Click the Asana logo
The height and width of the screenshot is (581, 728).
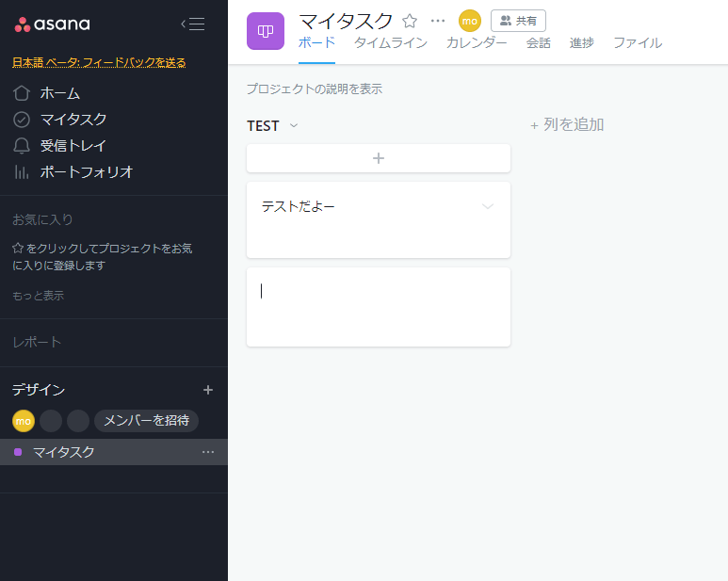pos(53,24)
